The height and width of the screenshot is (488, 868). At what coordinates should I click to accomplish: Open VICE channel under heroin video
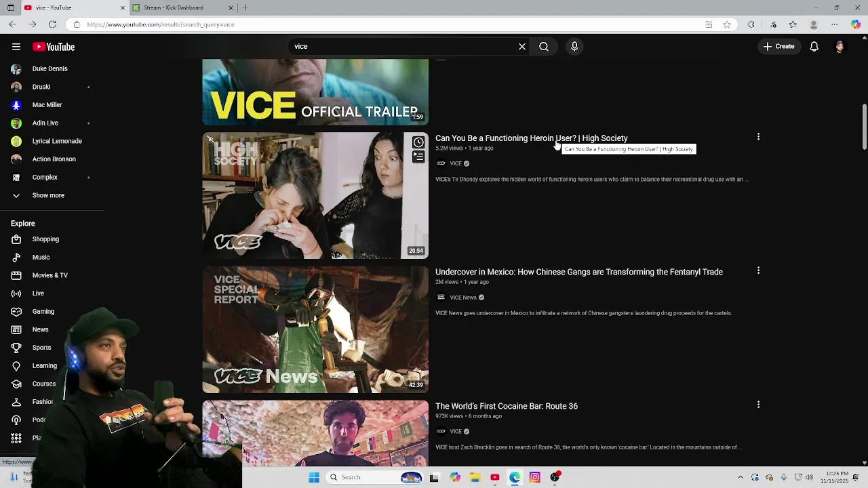456,163
